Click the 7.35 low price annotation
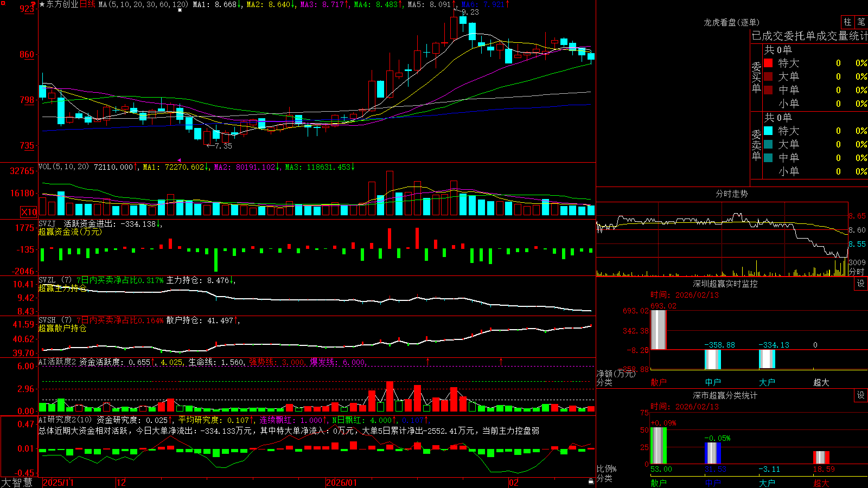Image resolution: width=868 pixels, height=488 pixels. click(223, 146)
